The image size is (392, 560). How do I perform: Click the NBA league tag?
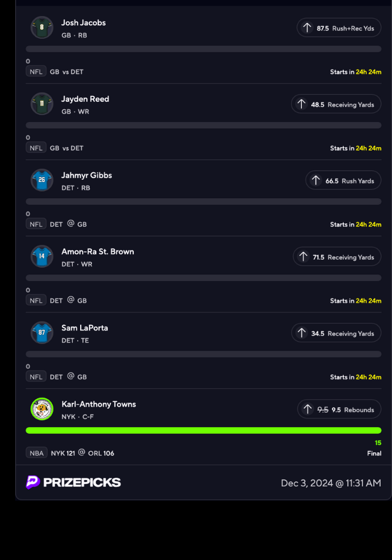[x=36, y=453]
